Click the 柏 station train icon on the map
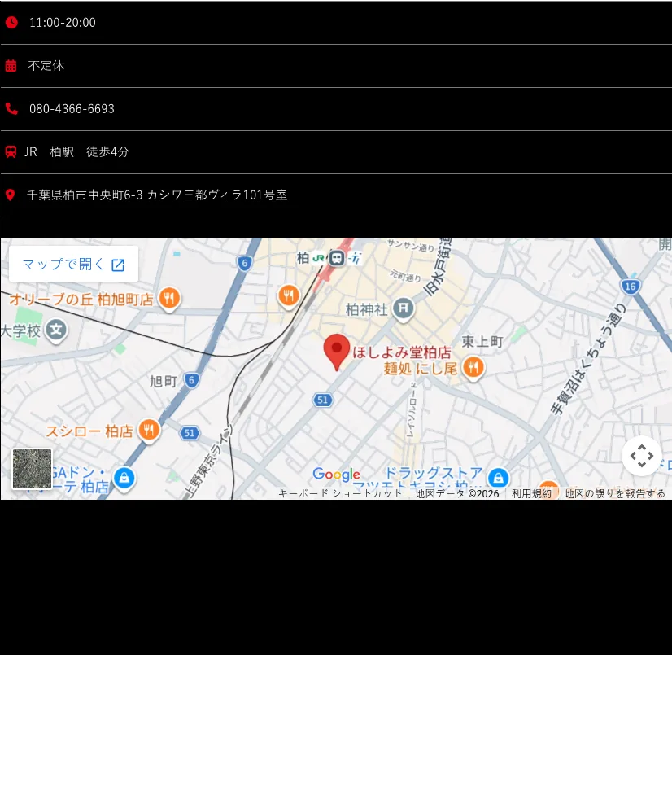 (x=336, y=259)
